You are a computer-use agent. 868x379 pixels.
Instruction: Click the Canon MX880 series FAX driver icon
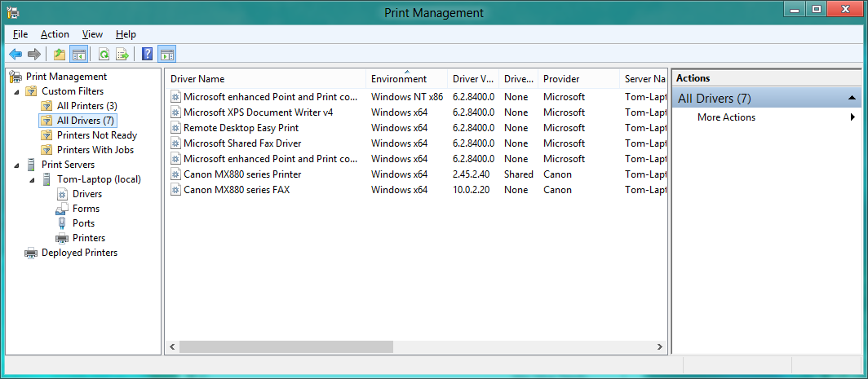(x=175, y=190)
